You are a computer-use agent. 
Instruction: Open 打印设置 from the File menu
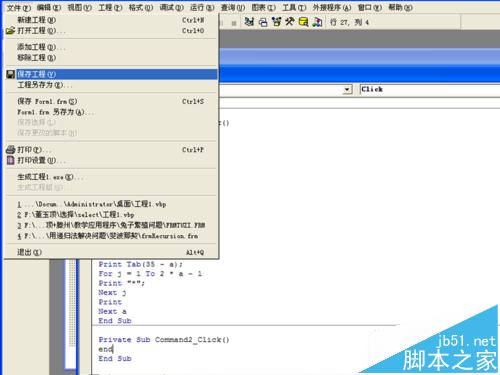click(x=111, y=160)
